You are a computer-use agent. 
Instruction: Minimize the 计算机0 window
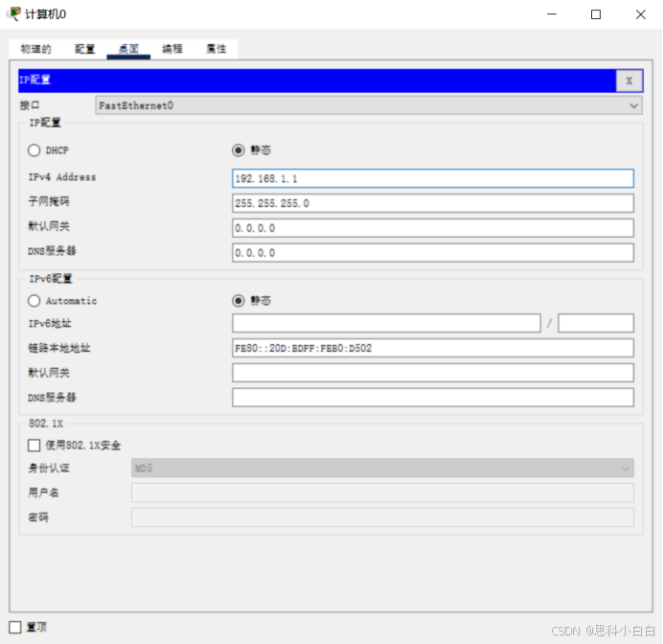(551, 14)
